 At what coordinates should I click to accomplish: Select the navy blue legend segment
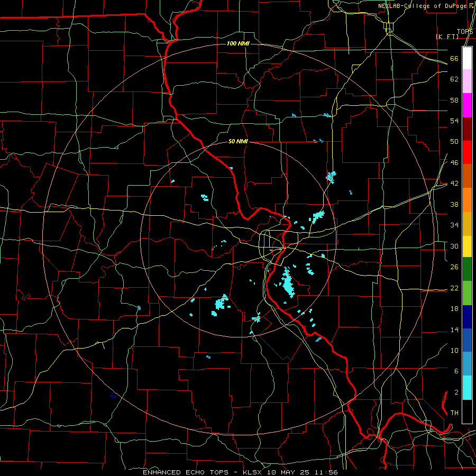click(x=467, y=317)
